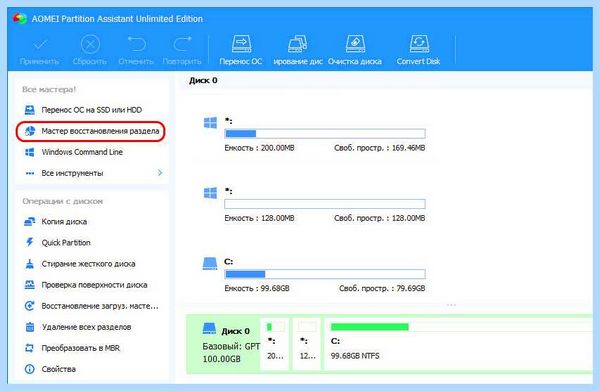Open Свойства of the disk
The width and height of the screenshot is (600, 391).
(x=58, y=369)
